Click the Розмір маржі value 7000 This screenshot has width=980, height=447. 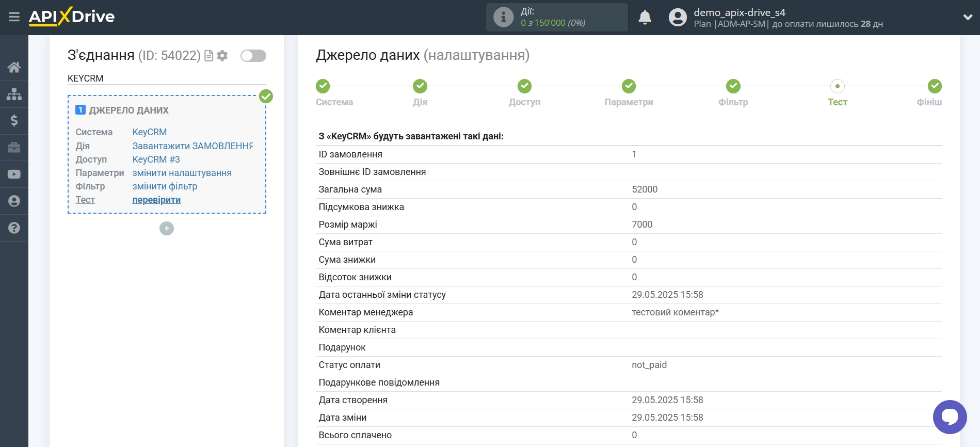[642, 225]
